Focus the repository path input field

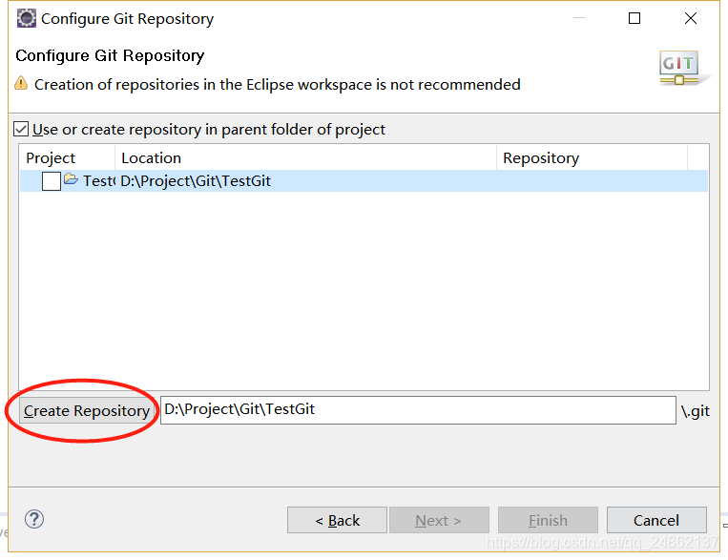418,410
